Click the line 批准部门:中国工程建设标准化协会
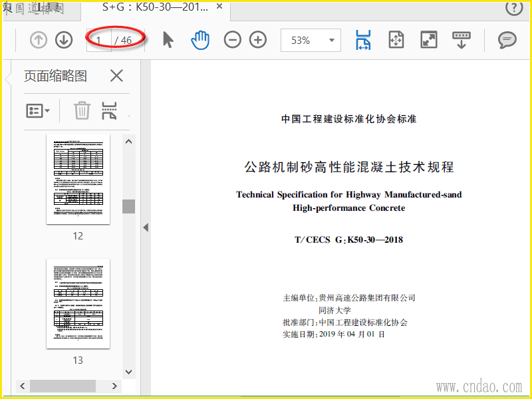Viewport: 532px width, 399px height. 345,323
